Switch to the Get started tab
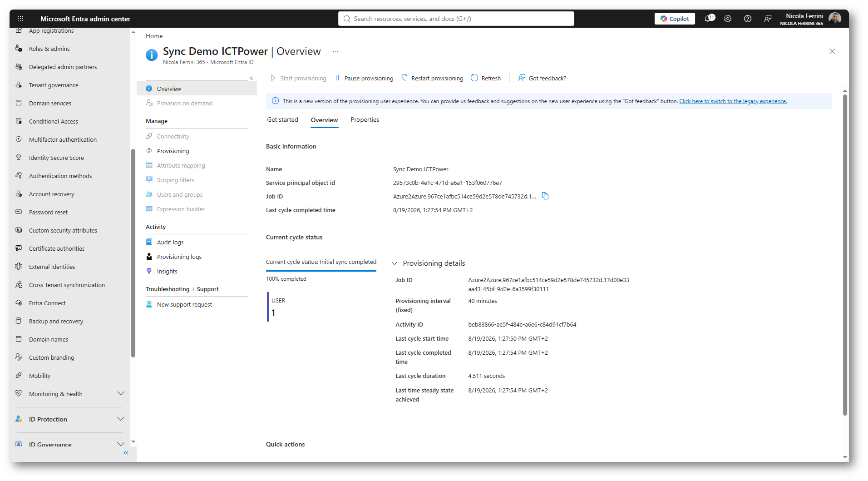 tap(282, 120)
